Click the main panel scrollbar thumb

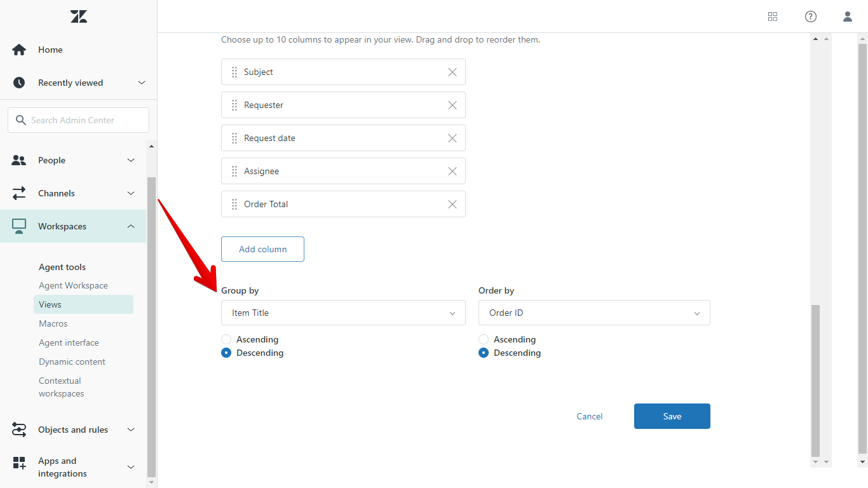(x=816, y=380)
